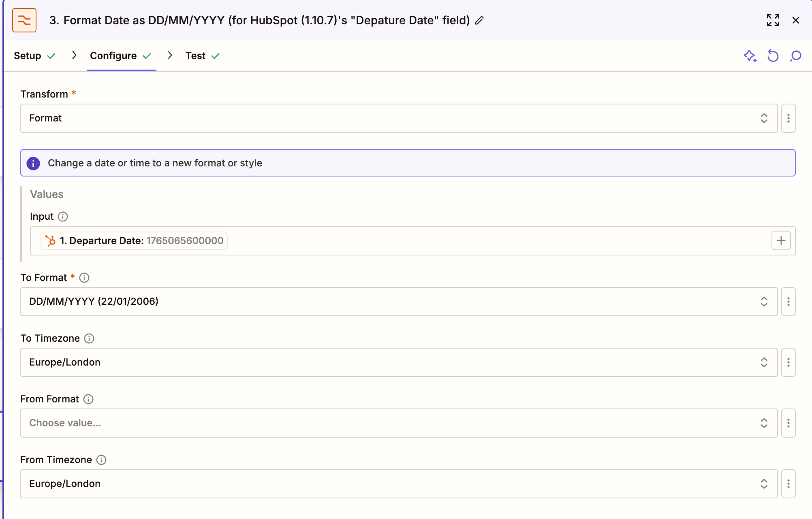Click the info icon next to From Format

pos(88,399)
